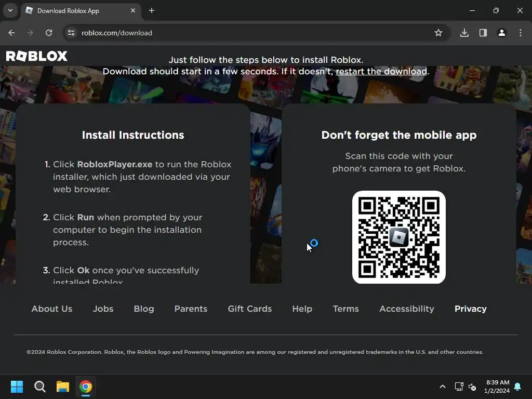Restore down the Chrome window

(496, 10)
